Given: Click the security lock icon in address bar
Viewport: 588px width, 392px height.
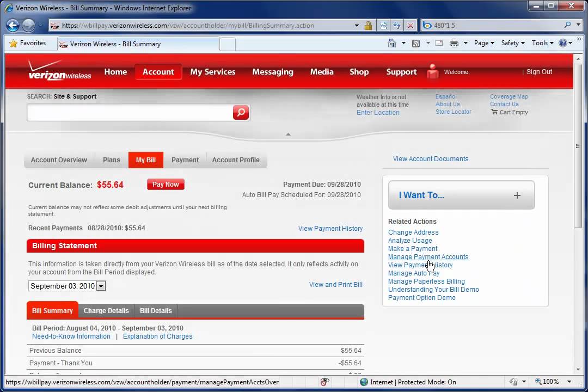Looking at the screenshot, I should pos(368,26).
